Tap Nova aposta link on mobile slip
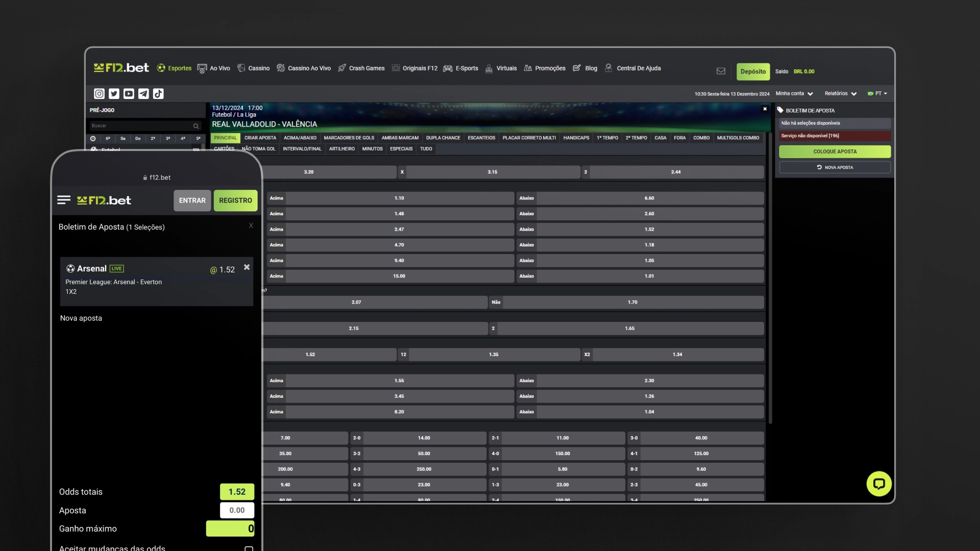Viewport: 980px width, 551px height. pos(81,318)
